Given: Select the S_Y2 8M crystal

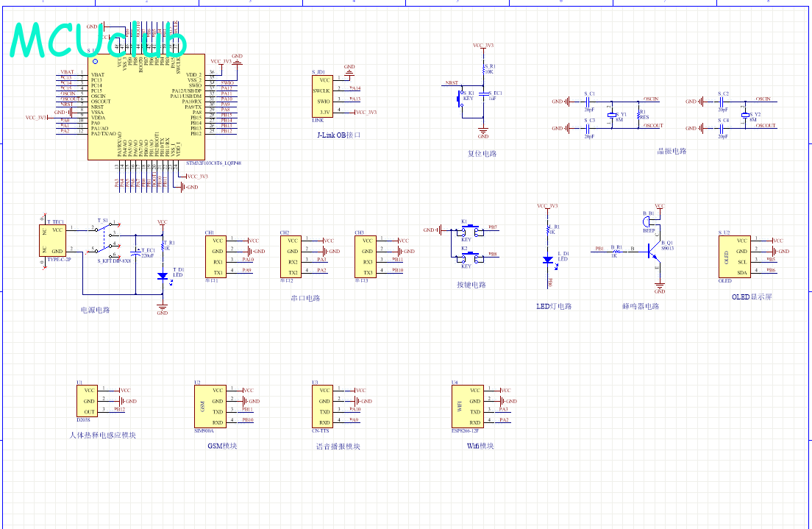Looking at the screenshot, I should (745, 115).
